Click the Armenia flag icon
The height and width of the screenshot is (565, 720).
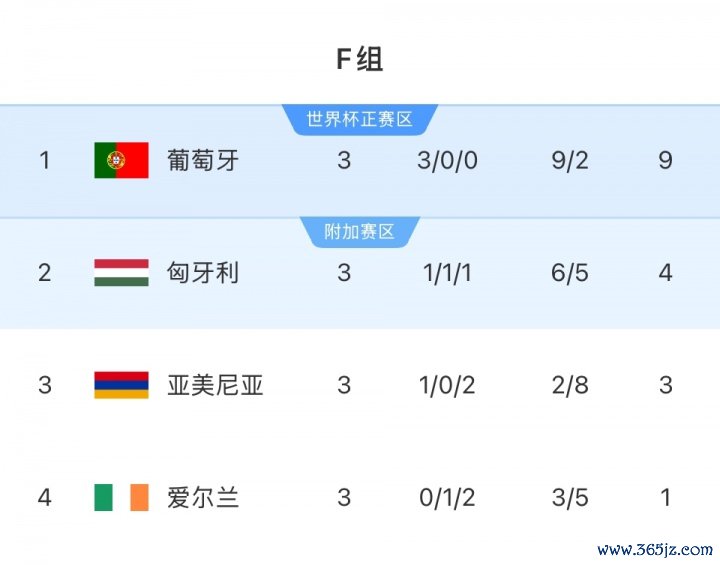(x=121, y=385)
